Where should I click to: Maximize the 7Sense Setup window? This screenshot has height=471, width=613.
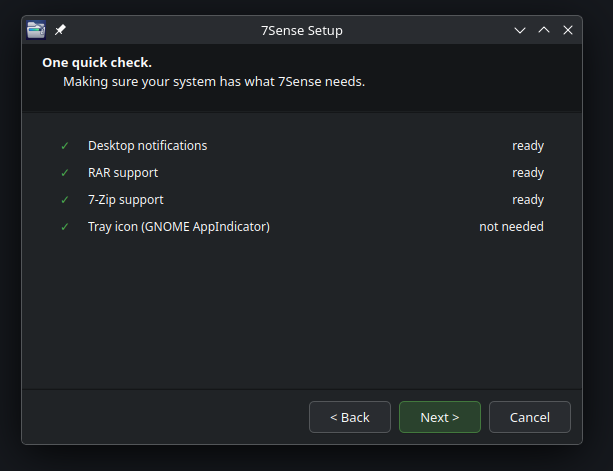coord(544,30)
